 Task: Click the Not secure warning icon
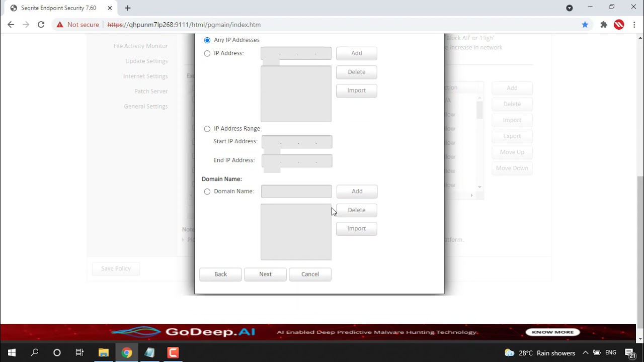60,25
